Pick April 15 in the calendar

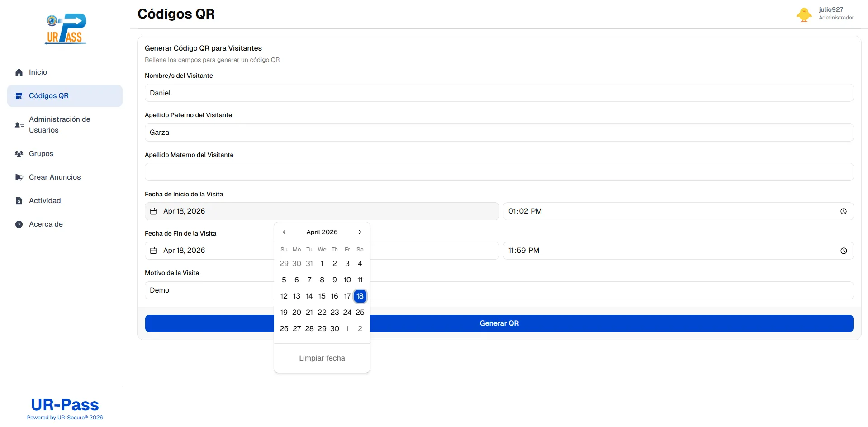322,296
